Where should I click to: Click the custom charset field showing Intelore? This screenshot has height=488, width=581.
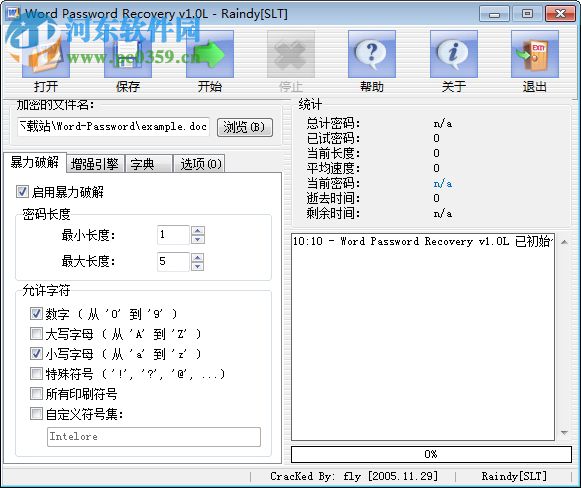point(154,437)
